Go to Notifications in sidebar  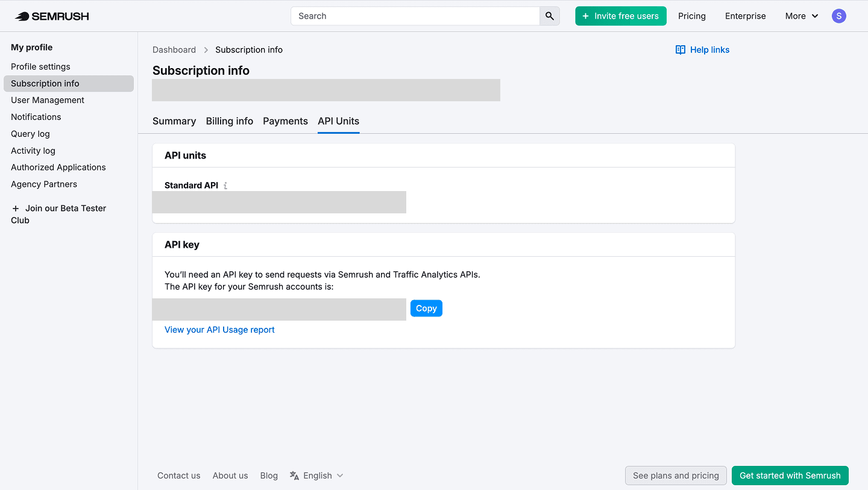click(36, 117)
